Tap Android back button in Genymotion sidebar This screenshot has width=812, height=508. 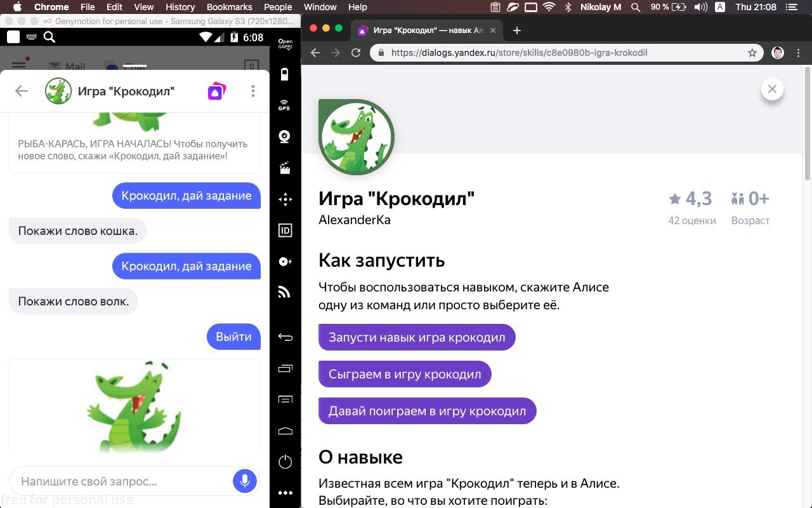point(285,337)
